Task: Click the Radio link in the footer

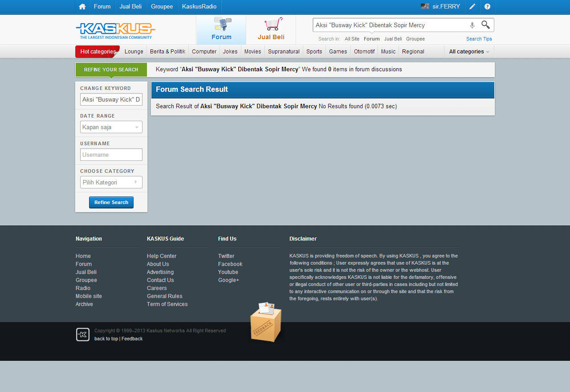Action: (83, 288)
